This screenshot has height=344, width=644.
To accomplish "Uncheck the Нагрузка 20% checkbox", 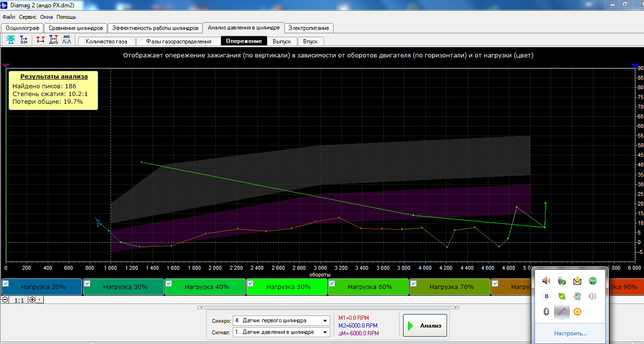I will pyautogui.click(x=6, y=284).
